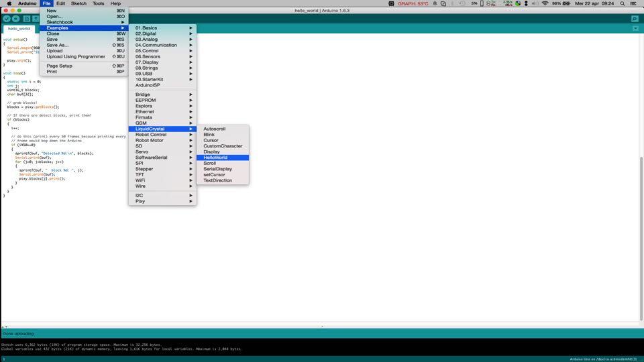Click the editor vertical scrollbar
644x362 pixels.
pos(641,238)
